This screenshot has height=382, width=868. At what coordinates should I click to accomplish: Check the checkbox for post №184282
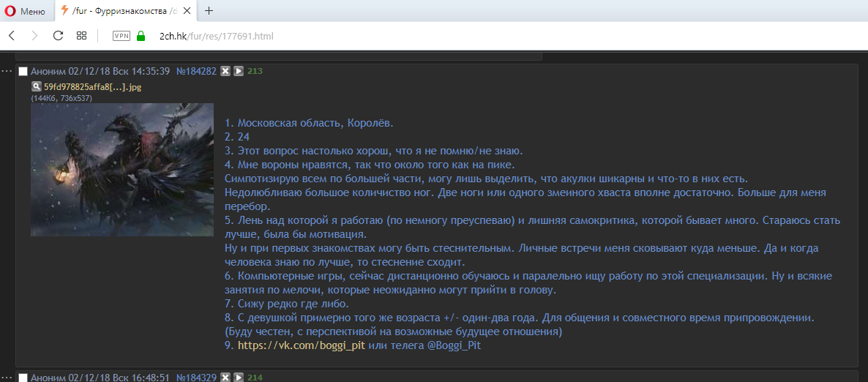(x=23, y=72)
